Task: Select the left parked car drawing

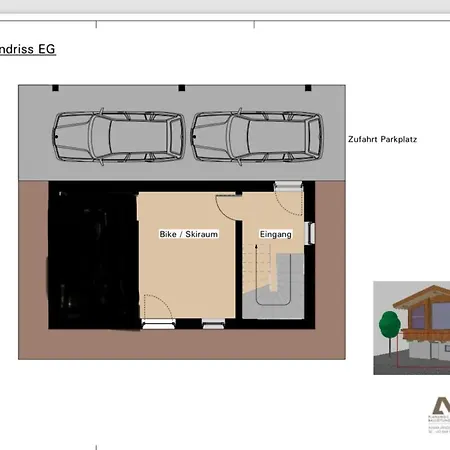Action: coord(118,137)
